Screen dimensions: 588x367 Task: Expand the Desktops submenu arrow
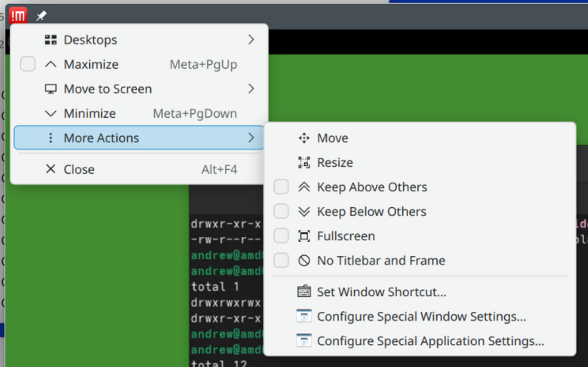pyautogui.click(x=251, y=40)
